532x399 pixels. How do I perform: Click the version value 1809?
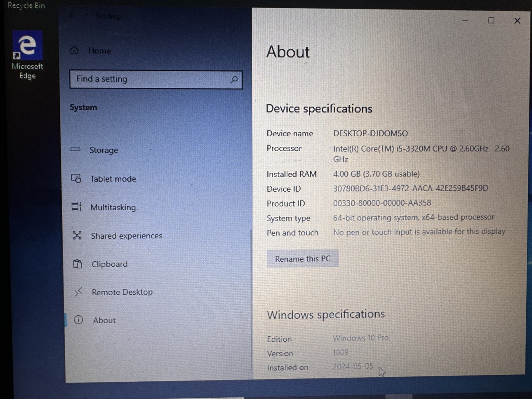click(341, 352)
